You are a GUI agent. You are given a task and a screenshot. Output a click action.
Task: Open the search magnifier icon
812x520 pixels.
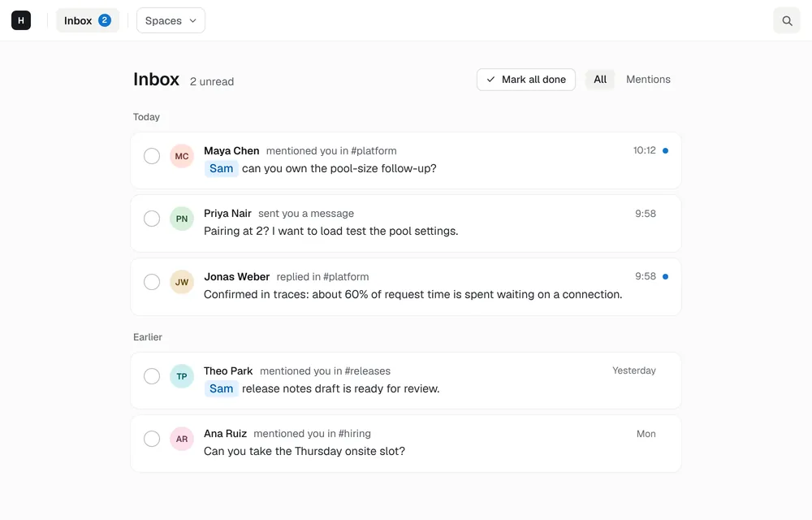tap(787, 20)
